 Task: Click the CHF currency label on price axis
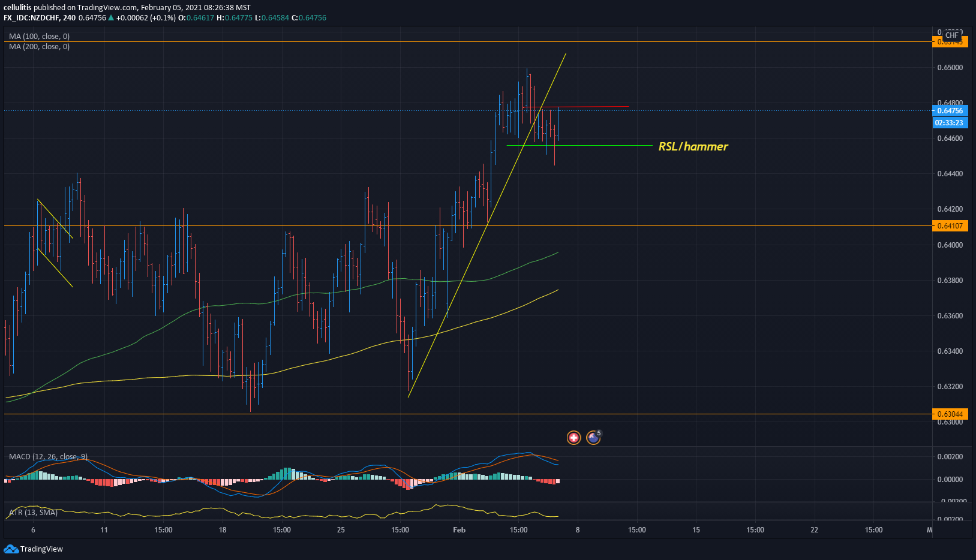point(952,35)
